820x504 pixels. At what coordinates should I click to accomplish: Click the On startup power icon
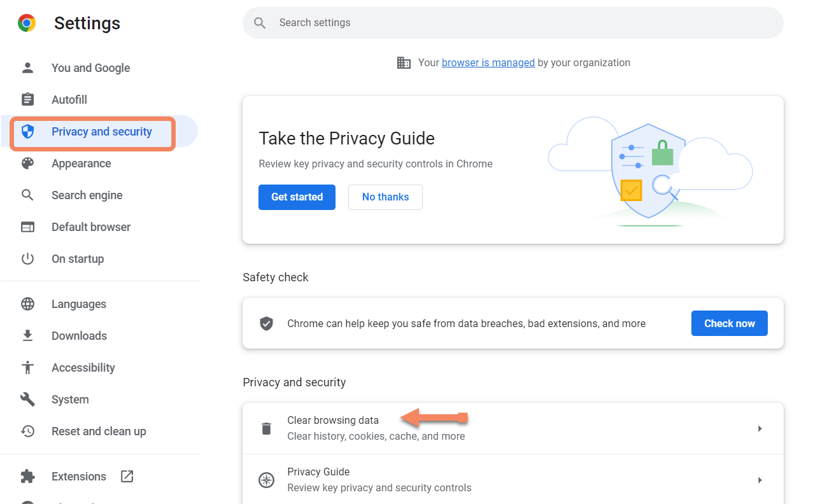[x=27, y=259]
